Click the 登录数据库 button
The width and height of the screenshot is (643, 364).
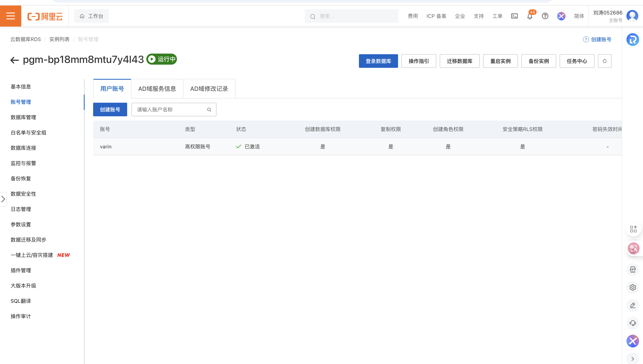378,61
